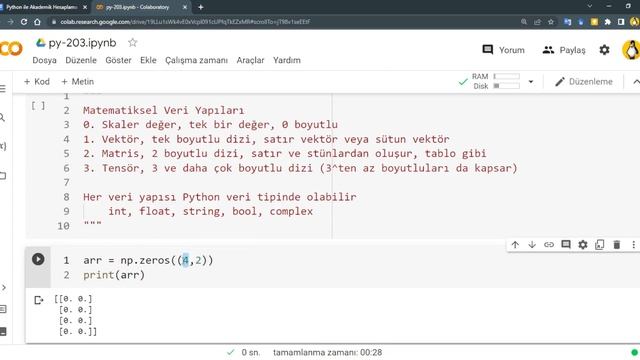The width and height of the screenshot is (640, 360).
Task: Rename the py-203.ipynb title
Action: 82,42
